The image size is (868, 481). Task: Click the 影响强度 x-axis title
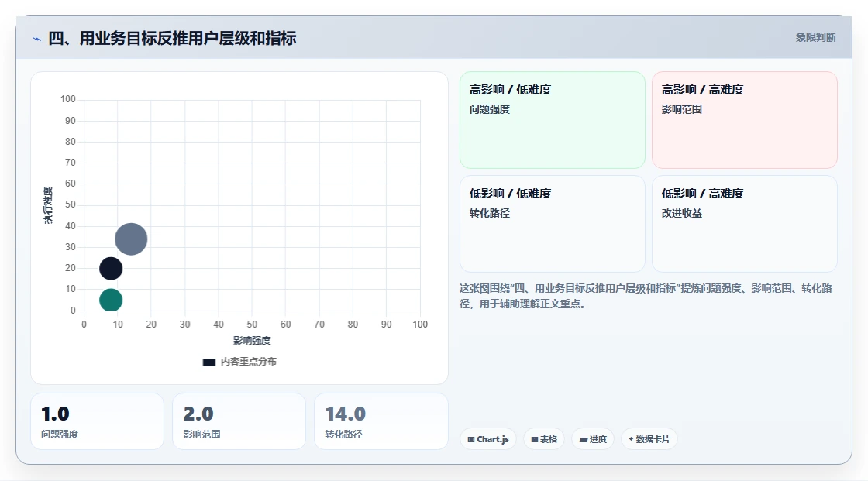coord(252,340)
